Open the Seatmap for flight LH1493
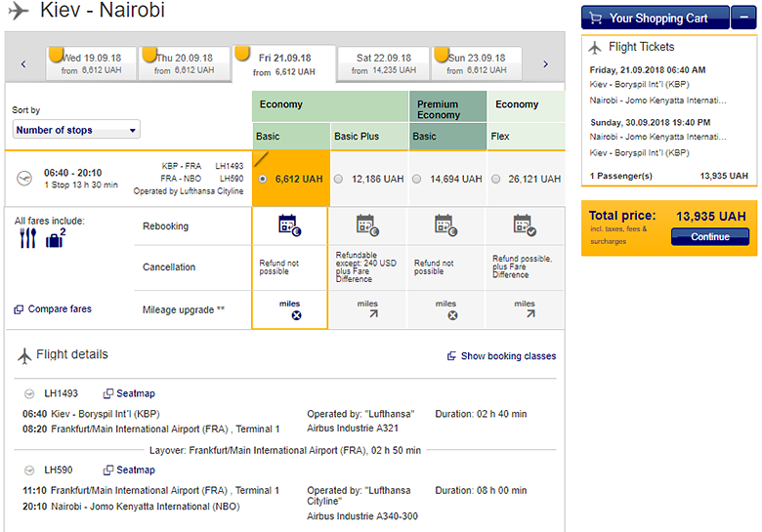 click(x=129, y=393)
